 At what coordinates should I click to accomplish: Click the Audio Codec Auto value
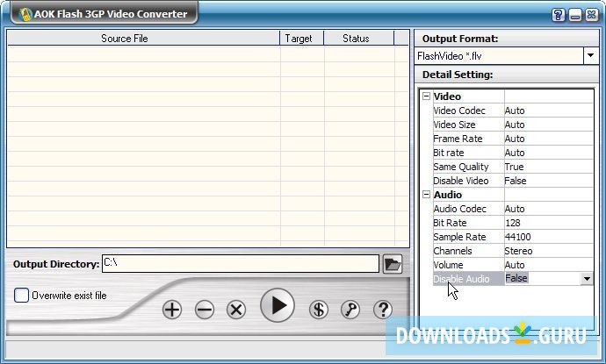coord(515,209)
